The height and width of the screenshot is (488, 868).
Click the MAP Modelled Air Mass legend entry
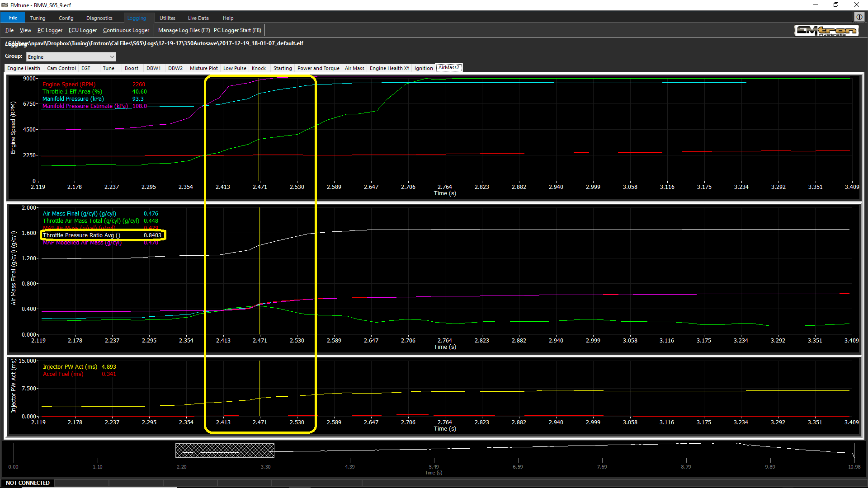(82, 243)
